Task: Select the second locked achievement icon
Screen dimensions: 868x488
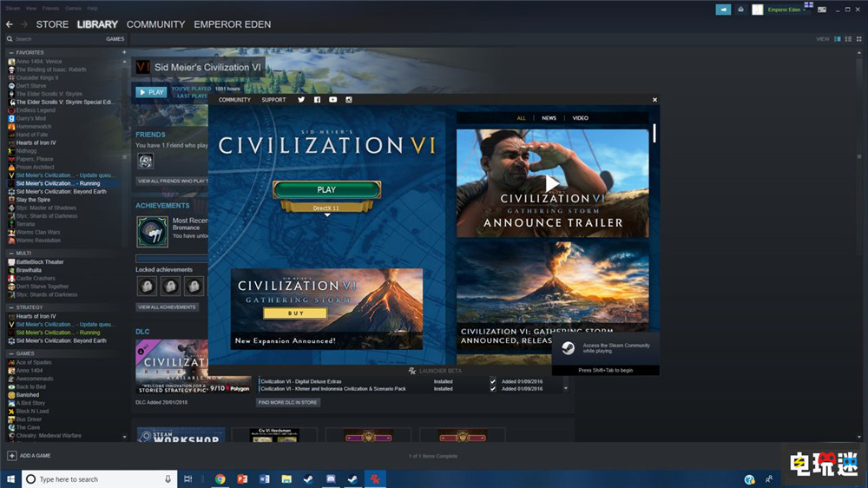Action: [170, 286]
